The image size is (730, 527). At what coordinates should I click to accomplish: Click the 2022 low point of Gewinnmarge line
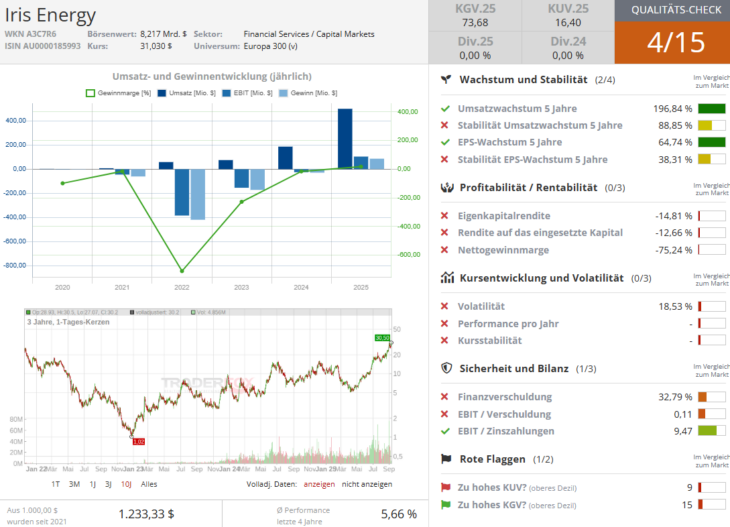click(x=182, y=270)
